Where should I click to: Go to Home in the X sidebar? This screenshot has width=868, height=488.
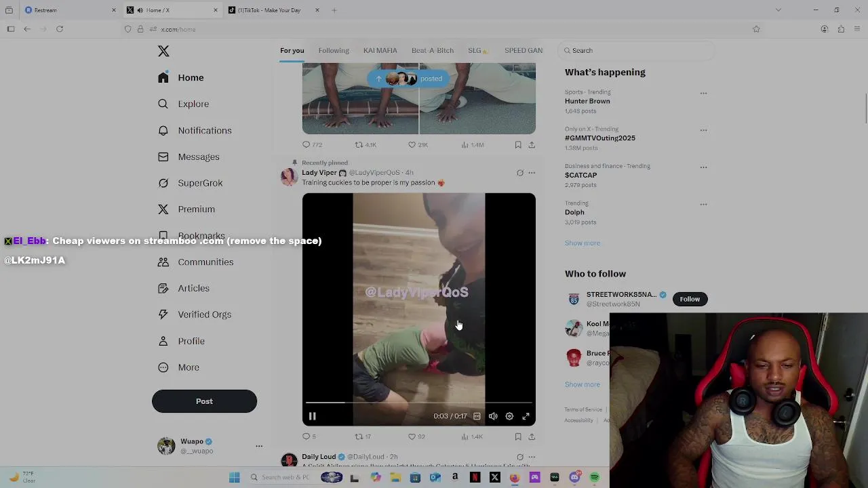pos(180,78)
